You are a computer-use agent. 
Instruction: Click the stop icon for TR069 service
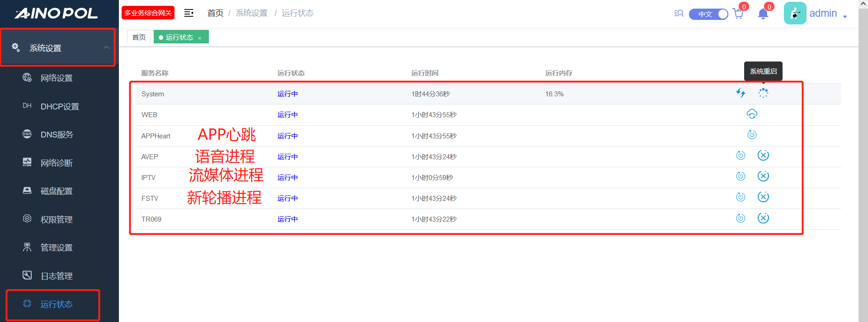pos(763,218)
